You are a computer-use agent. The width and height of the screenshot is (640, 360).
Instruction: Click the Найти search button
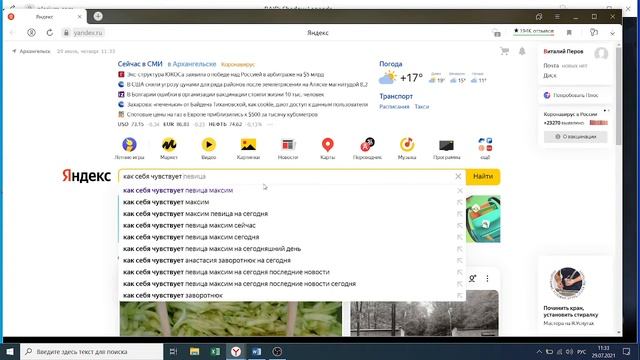point(483,176)
